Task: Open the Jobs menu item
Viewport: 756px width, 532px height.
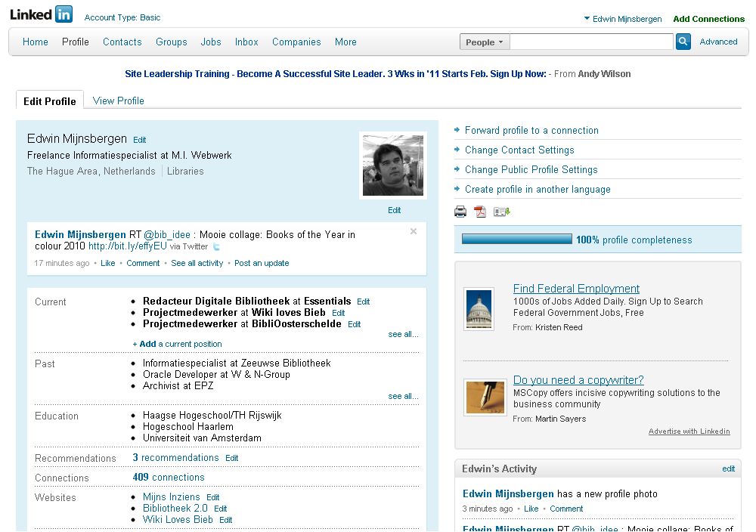Action: [211, 42]
